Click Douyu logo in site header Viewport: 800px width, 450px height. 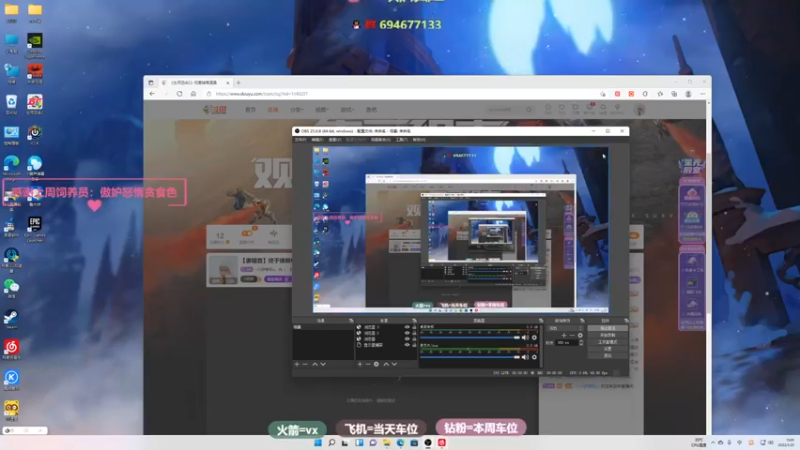coord(214,109)
